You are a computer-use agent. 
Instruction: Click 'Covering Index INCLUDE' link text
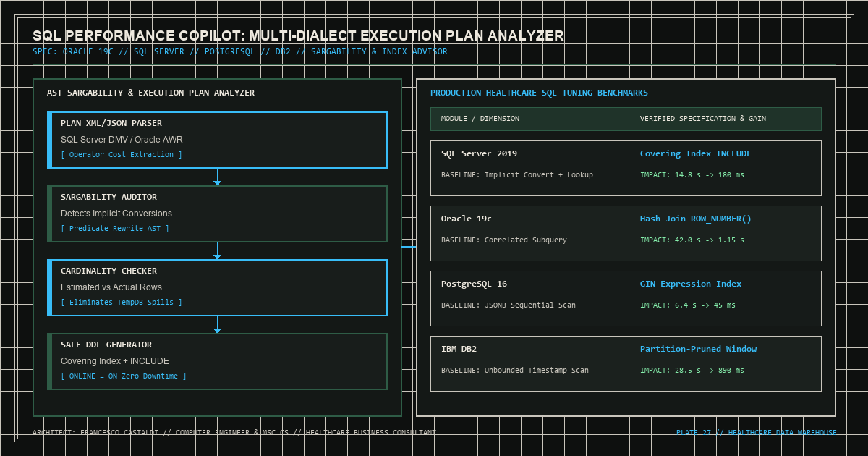click(x=696, y=153)
